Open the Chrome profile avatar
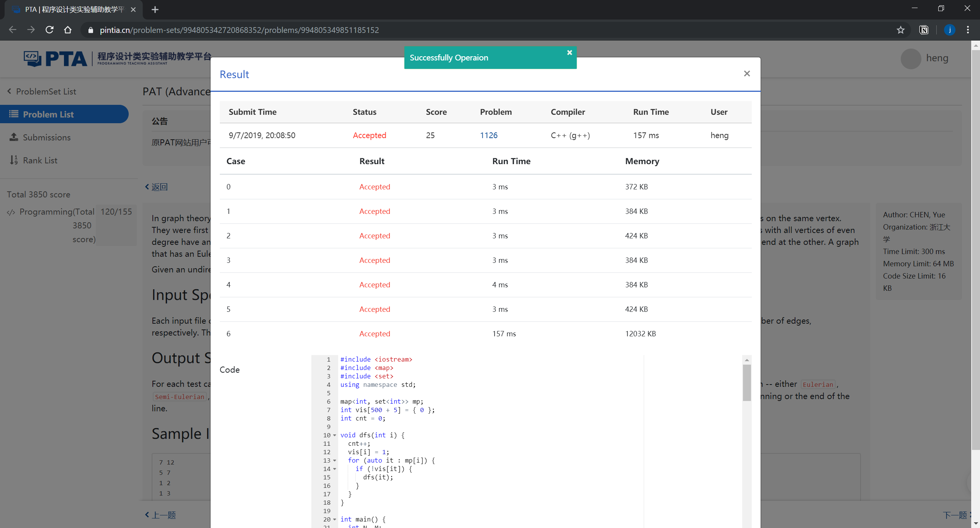The image size is (980, 528). (x=949, y=30)
